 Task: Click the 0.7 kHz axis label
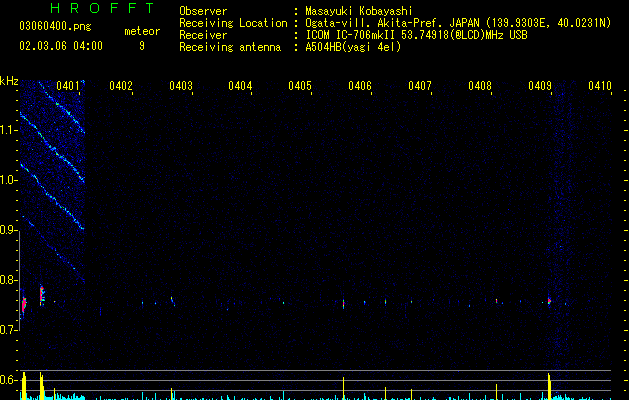[9, 330]
